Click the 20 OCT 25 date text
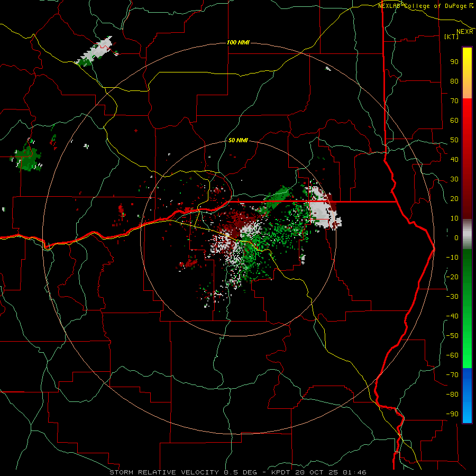 [316, 472]
